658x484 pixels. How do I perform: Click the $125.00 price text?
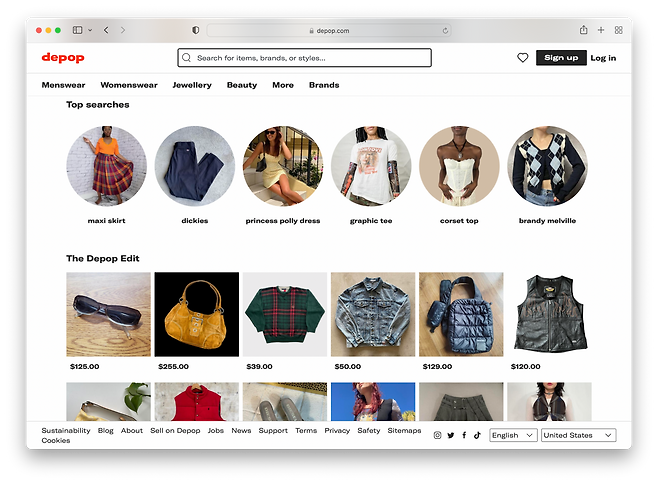85,366
